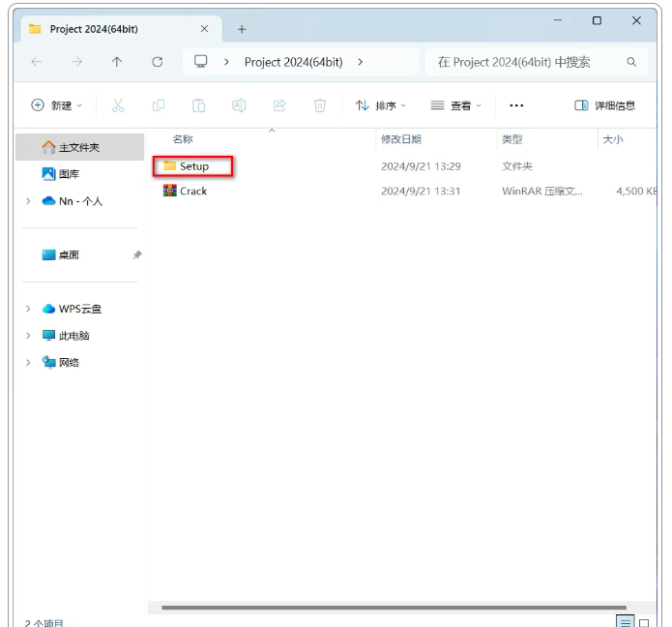Refresh the current folder view
Image resolution: width=672 pixels, height=627 pixels.
click(158, 62)
